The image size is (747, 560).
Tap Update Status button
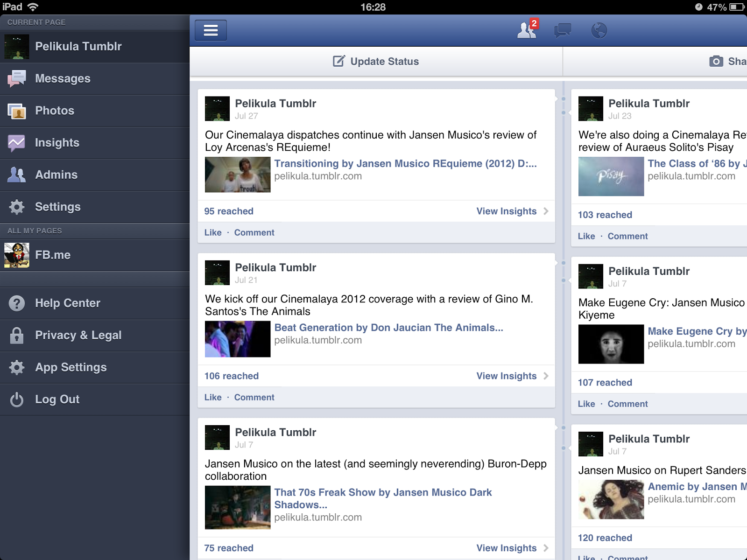(x=376, y=61)
